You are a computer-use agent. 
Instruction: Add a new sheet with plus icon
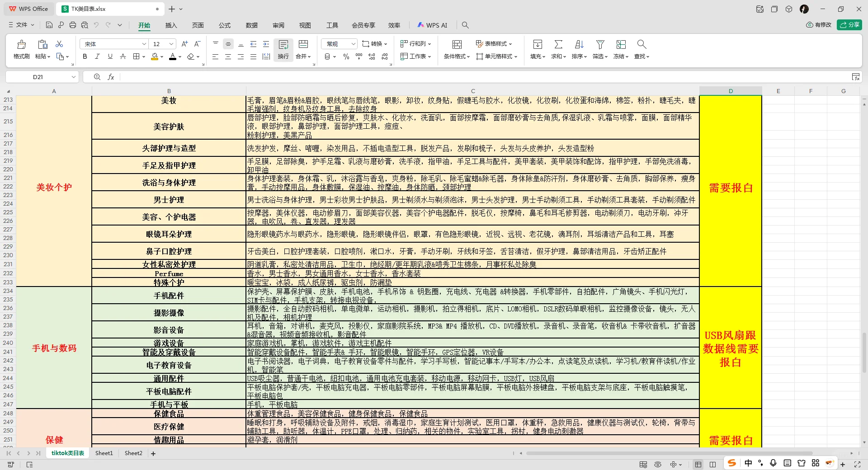point(153,453)
